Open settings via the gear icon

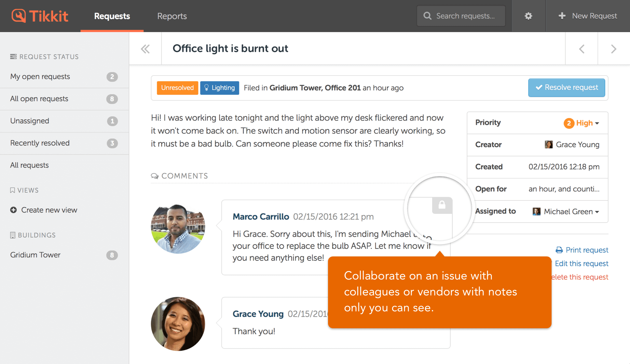point(528,16)
